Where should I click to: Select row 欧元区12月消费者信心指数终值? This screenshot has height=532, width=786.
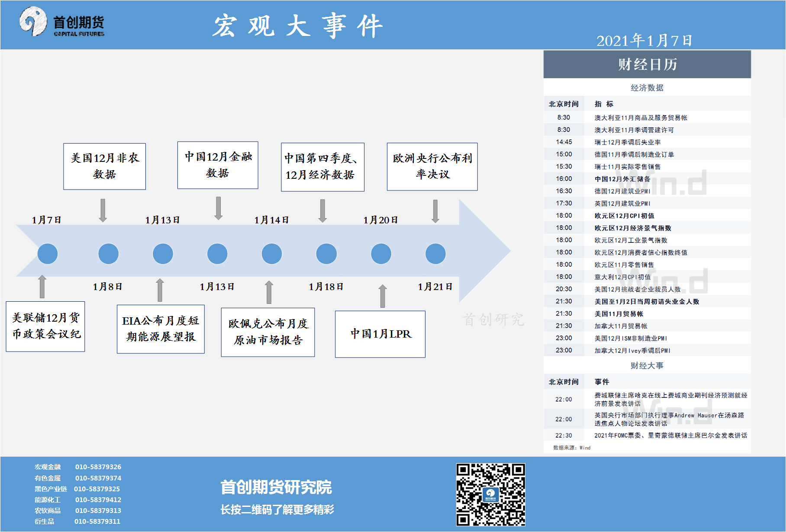[x=647, y=252]
